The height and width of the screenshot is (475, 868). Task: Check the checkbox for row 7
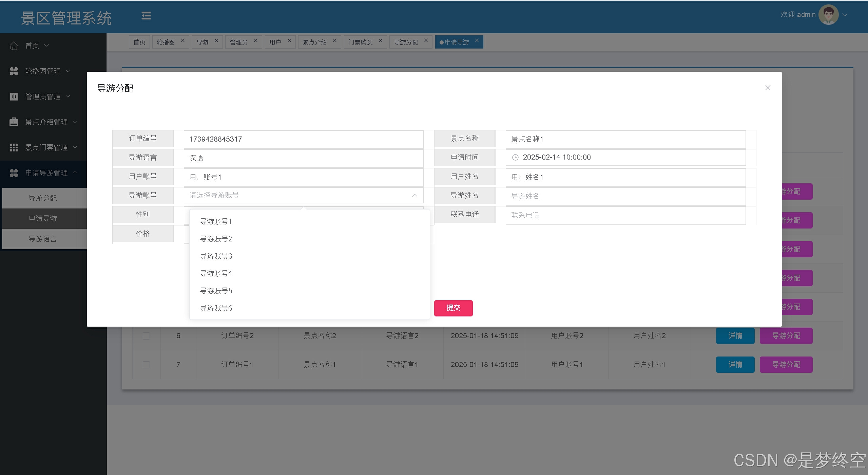146,365
